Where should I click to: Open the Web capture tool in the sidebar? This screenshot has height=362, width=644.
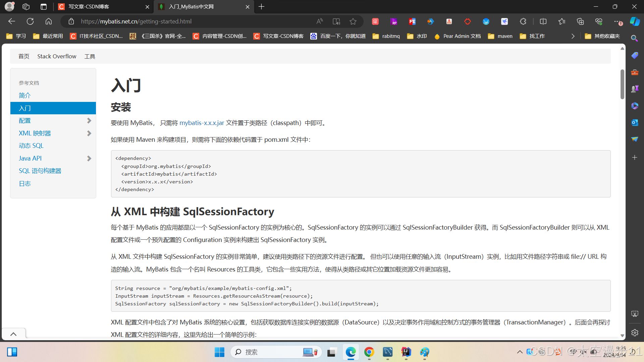(x=634, y=314)
